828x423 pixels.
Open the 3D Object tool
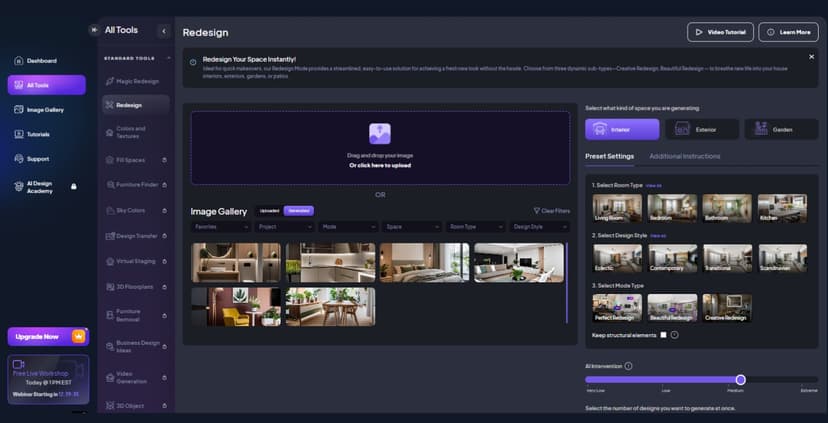136,406
